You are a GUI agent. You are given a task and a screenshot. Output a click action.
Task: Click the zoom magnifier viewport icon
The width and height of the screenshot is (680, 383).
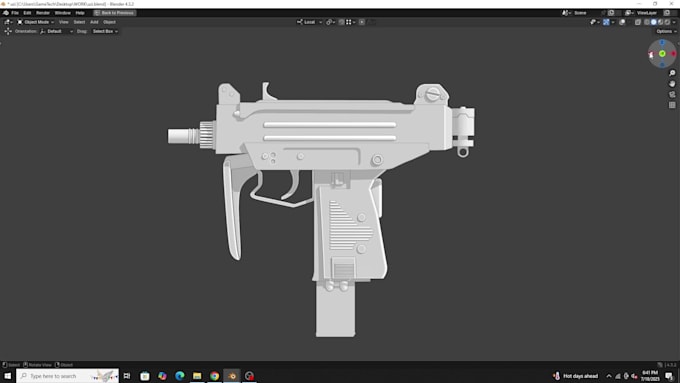(x=672, y=73)
